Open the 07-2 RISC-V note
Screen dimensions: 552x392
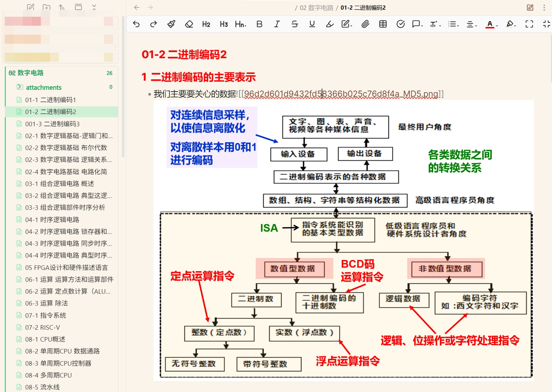[x=42, y=327]
